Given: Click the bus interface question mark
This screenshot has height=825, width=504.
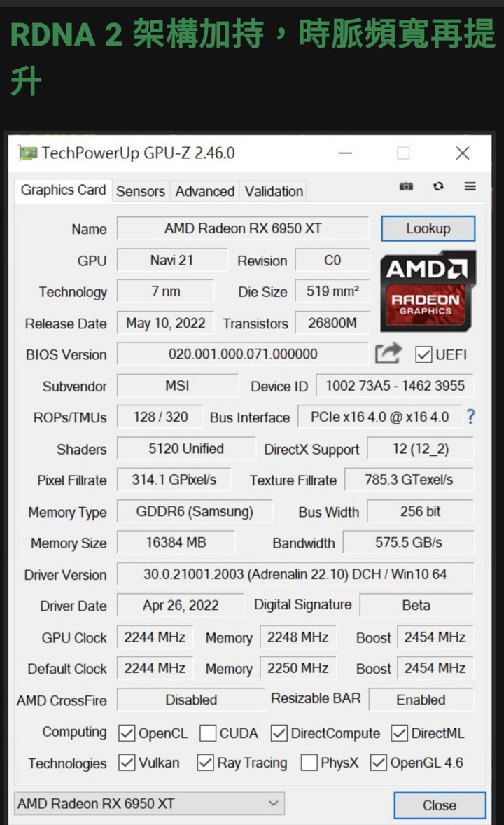Looking at the screenshot, I should click(471, 417).
